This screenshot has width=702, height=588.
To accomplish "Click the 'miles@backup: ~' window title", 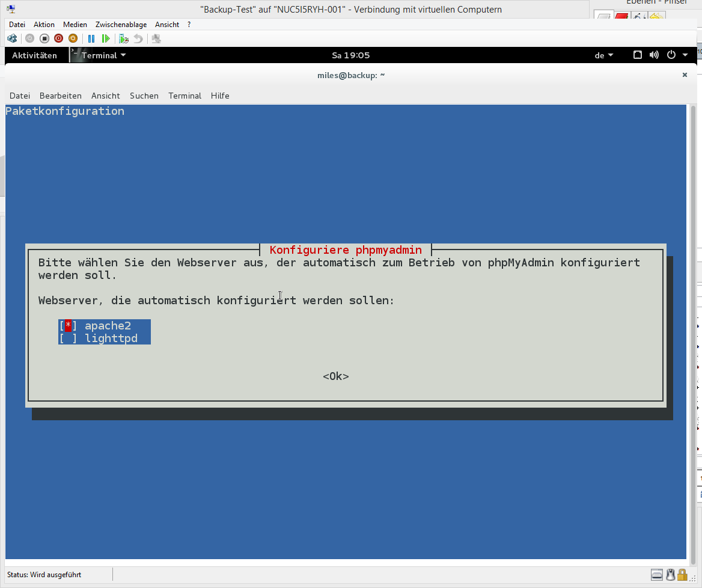I will 351,75.
